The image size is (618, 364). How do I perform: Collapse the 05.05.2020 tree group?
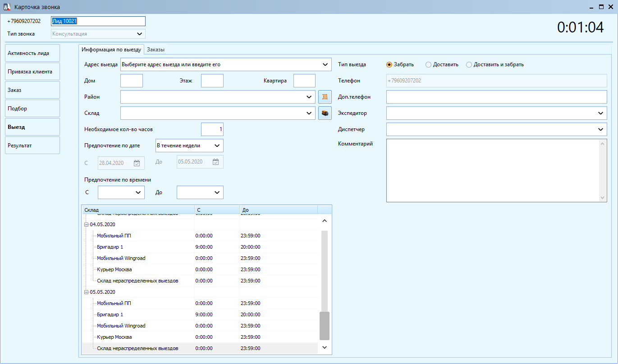point(87,292)
